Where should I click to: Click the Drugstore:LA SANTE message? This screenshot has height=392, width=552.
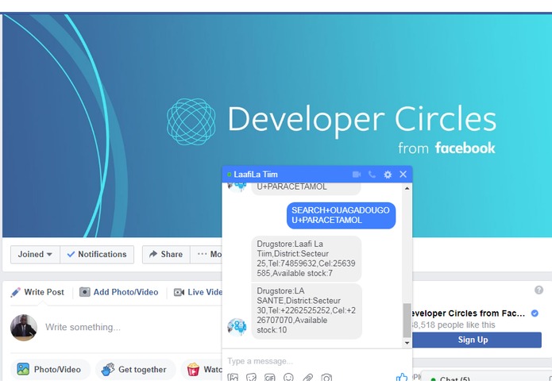tap(307, 311)
